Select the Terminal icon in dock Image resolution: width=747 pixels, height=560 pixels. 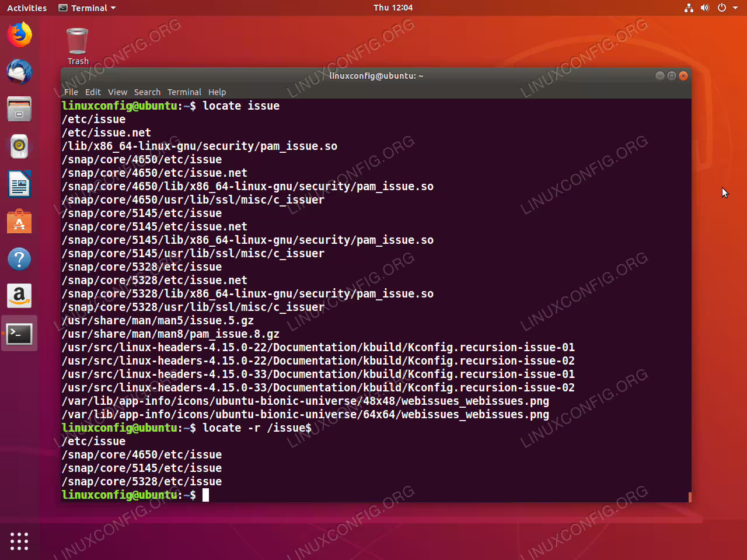click(x=19, y=334)
